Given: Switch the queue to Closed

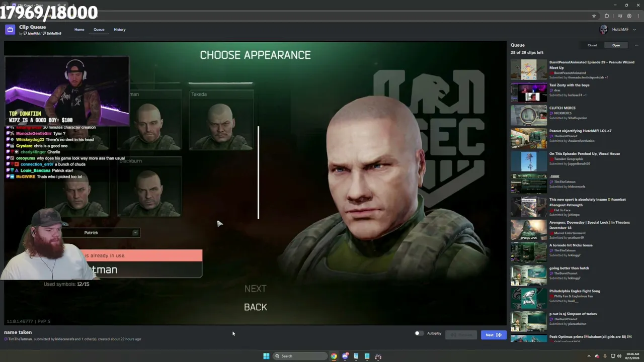Looking at the screenshot, I should coord(592,45).
